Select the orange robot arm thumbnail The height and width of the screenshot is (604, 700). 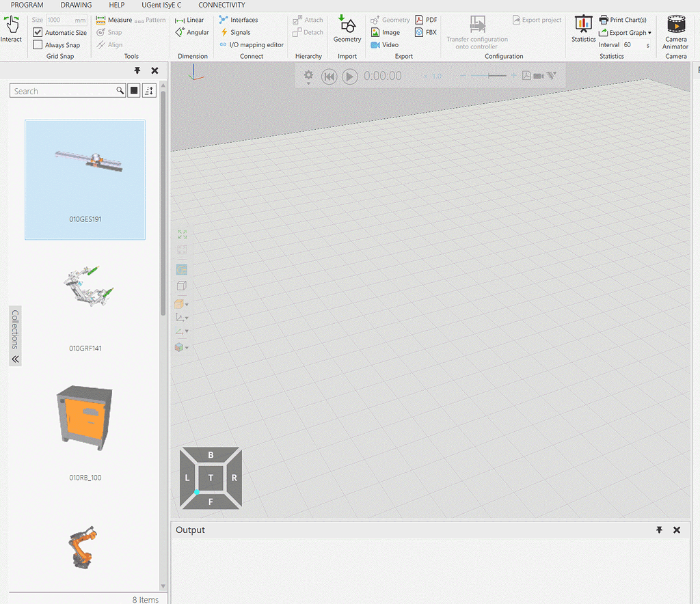(x=83, y=547)
